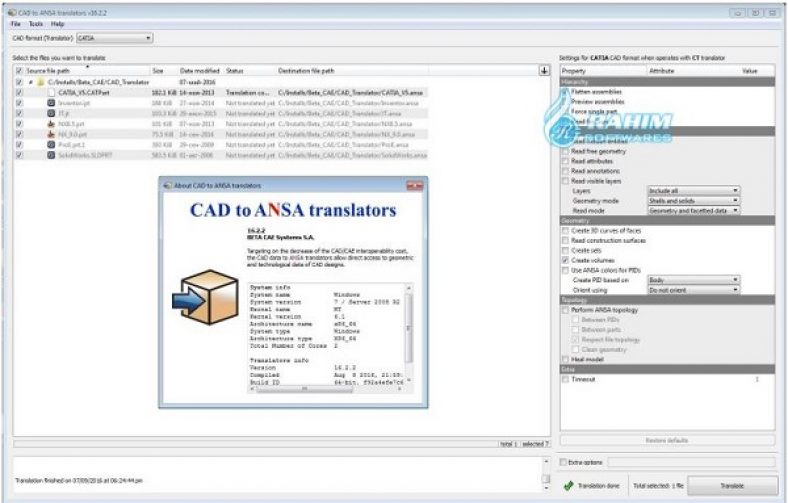The width and height of the screenshot is (788, 503).
Task: Toggle the checkbox for the SolidWorks.SLDPRT row
Action: 19,155
